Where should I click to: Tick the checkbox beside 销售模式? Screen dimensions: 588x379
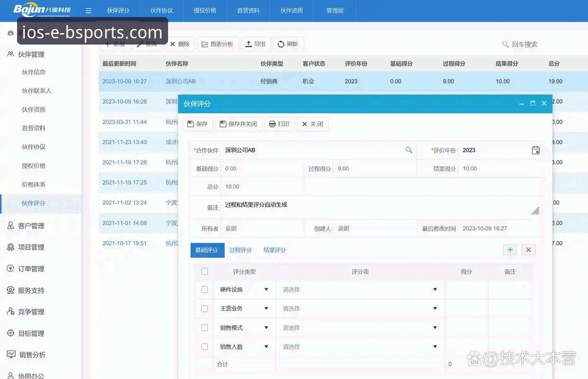[x=204, y=327]
